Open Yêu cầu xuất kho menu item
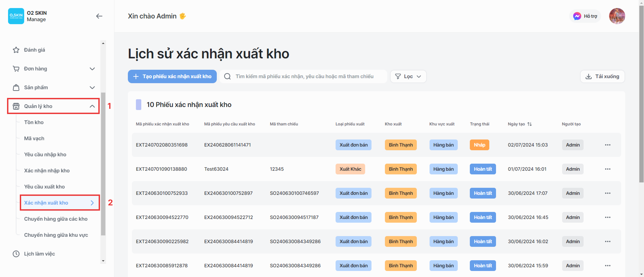Viewport: 644px width, 277px height. tap(44, 187)
